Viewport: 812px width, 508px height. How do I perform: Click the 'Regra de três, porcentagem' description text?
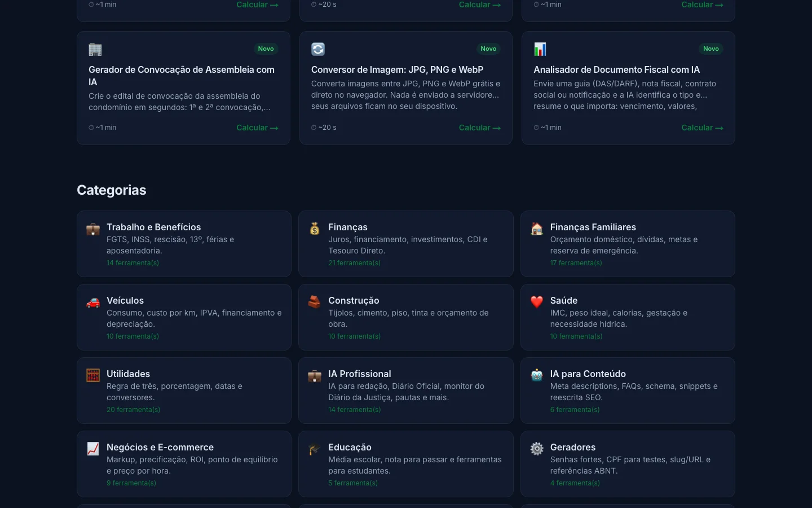click(x=174, y=392)
